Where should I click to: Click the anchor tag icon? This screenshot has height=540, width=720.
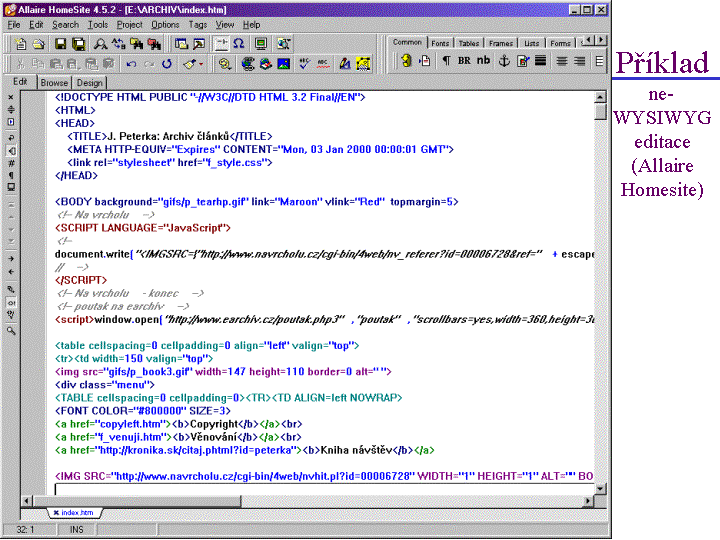click(504, 61)
